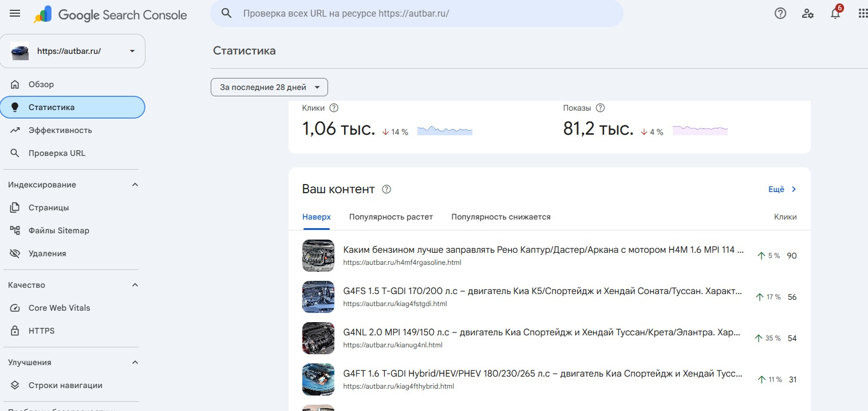
Task: Open the Рено Каптур бензин article title
Action: (x=543, y=250)
